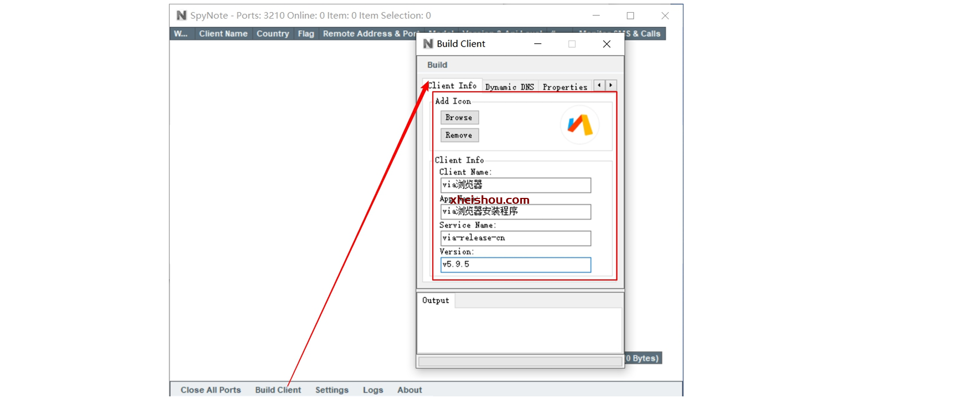Click the build progress bar

520,361
